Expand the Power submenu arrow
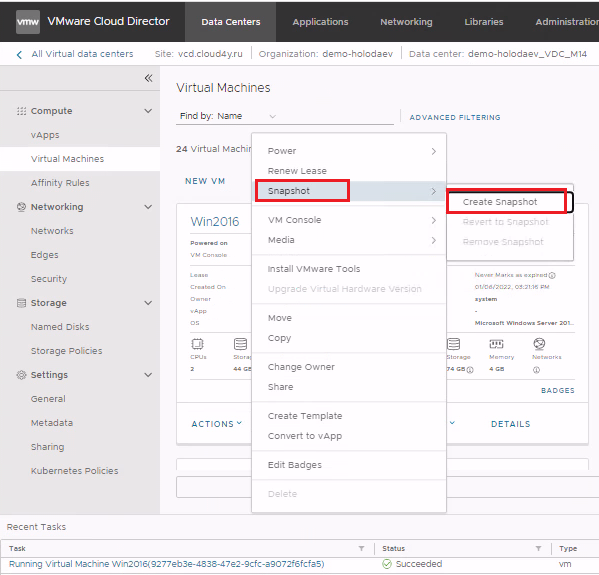This screenshot has width=599, height=575. click(434, 151)
